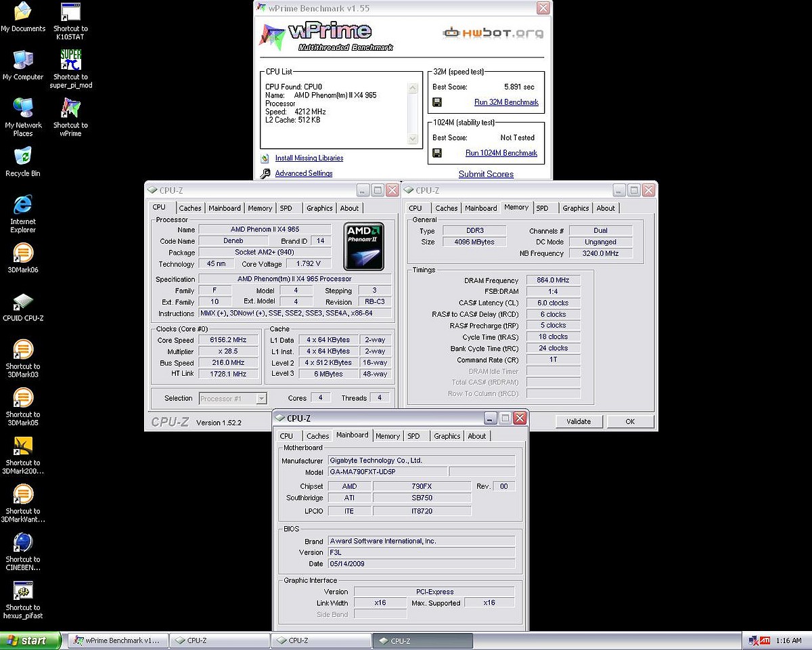Click the Submit Scores link
The image size is (812, 650).
coord(486,174)
